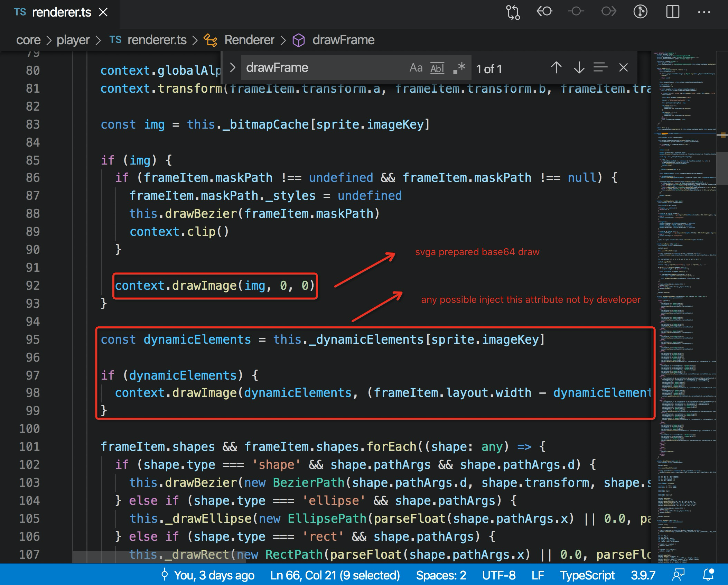Go to previous change arrow icon

[544, 12]
